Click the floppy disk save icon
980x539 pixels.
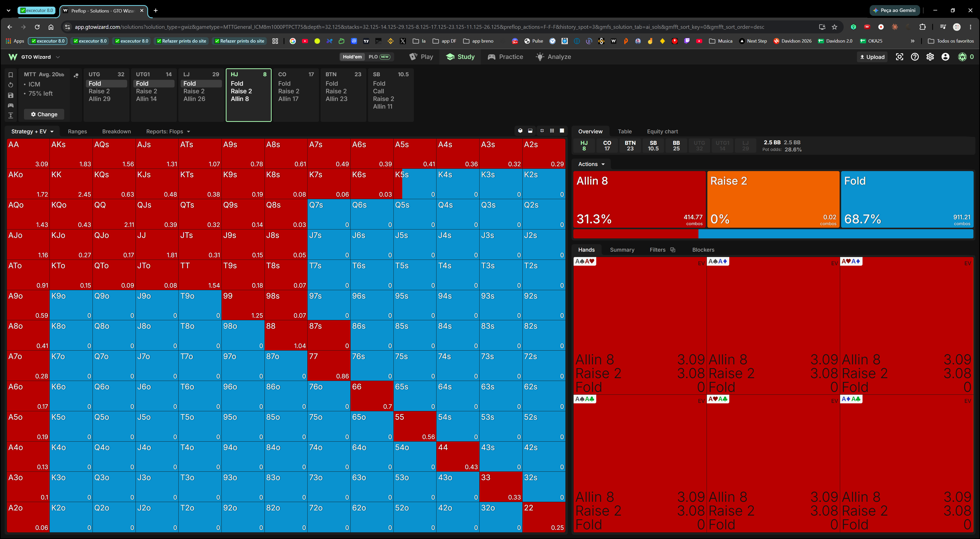click(x=11, y=95)
